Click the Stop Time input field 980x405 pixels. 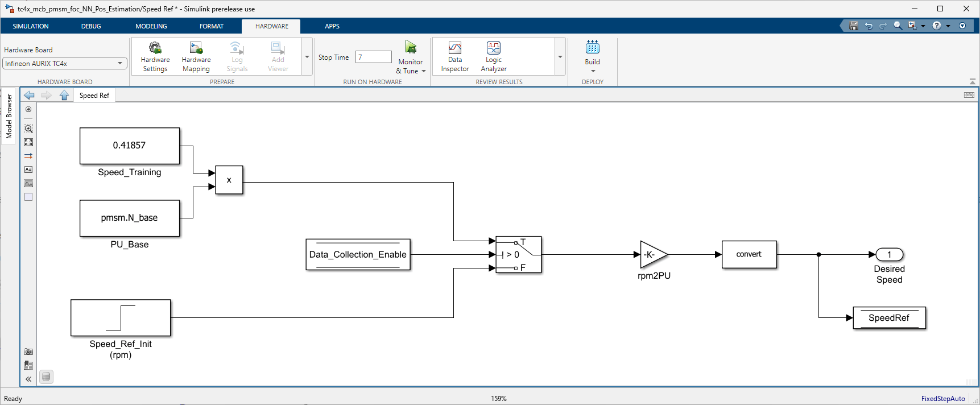pyautogui.click(x=374, y=57)
